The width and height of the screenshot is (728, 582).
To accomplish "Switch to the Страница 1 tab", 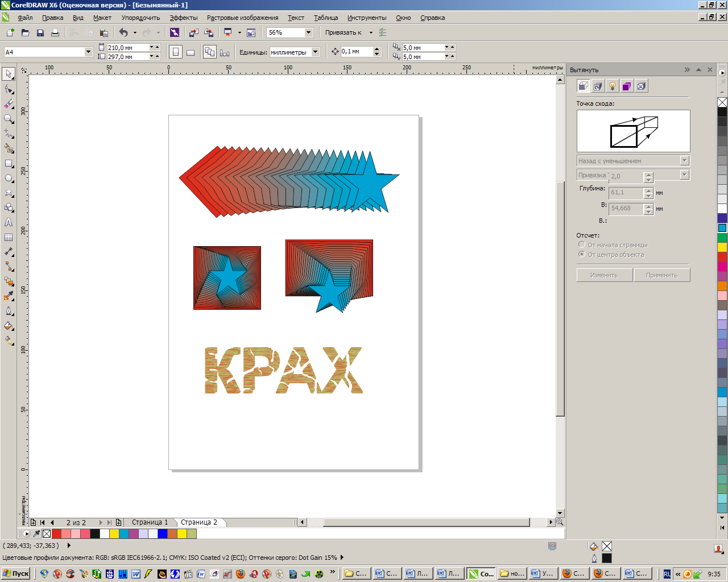I will 150,522.
